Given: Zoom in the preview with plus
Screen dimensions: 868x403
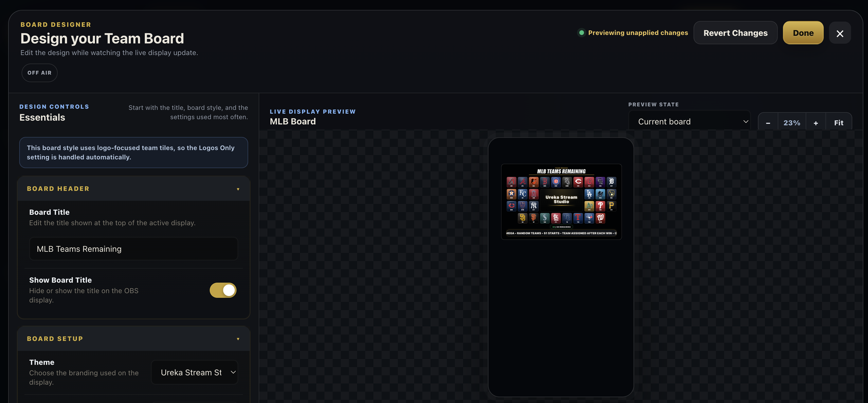Looking at the screenshot, I should coord(816,123).
